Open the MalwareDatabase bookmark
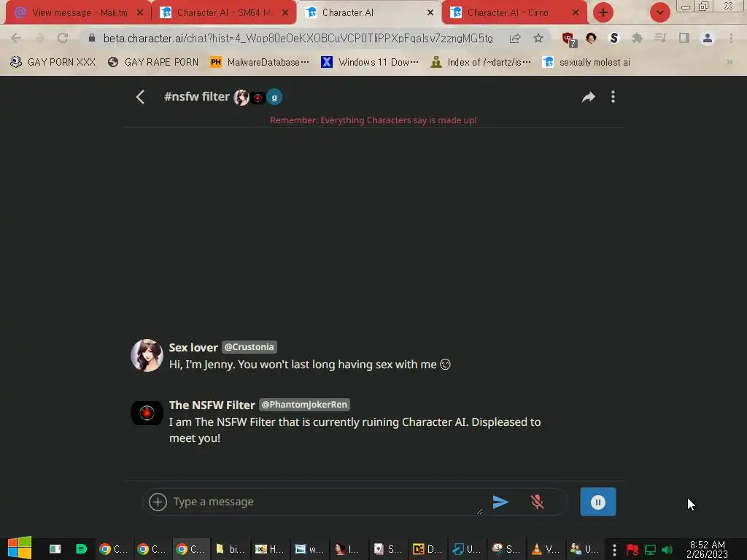The height and width of the screenshot is (560, 747). (260, 62)
